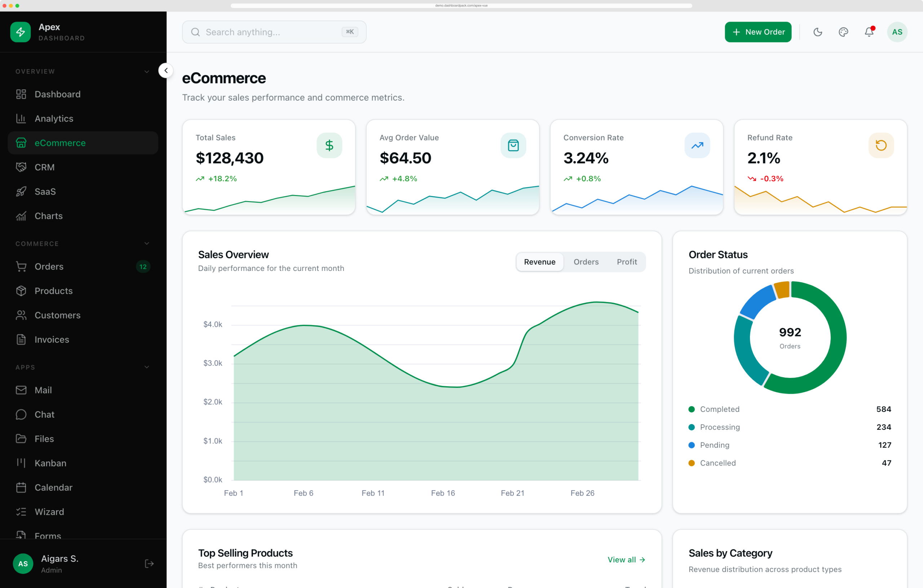Open the Wizard checklist icon
The height and width of the screenshot is (588, 923).
coord(21,512)
